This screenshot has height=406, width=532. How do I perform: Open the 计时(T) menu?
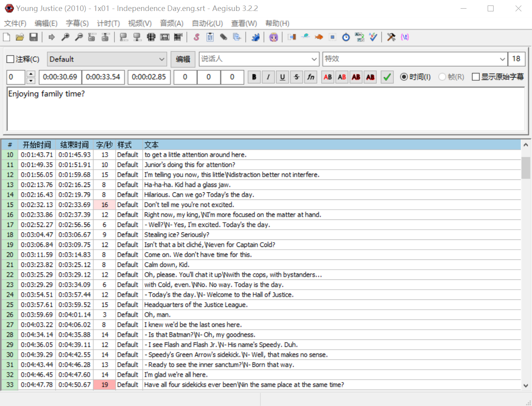[108, 24]
